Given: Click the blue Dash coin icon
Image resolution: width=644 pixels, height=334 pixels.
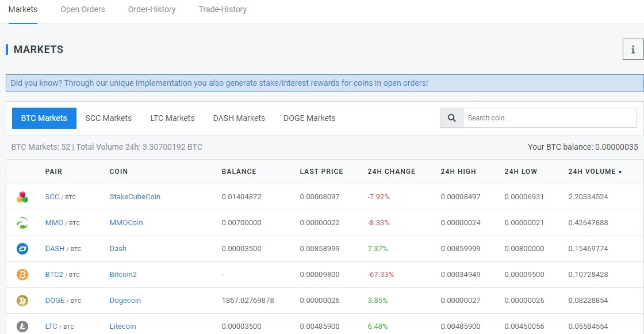Looking at the screenshot, I should click(22, 249).
